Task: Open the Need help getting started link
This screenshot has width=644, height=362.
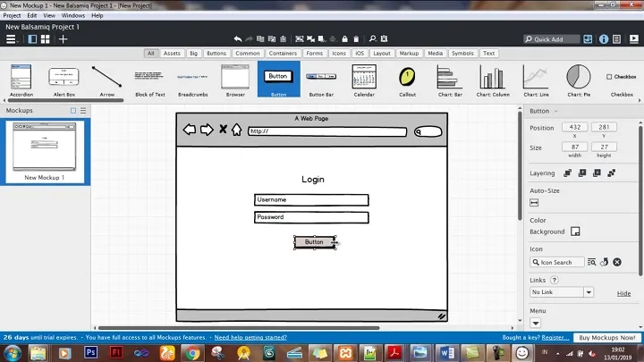Action: (x=250, y=338)
